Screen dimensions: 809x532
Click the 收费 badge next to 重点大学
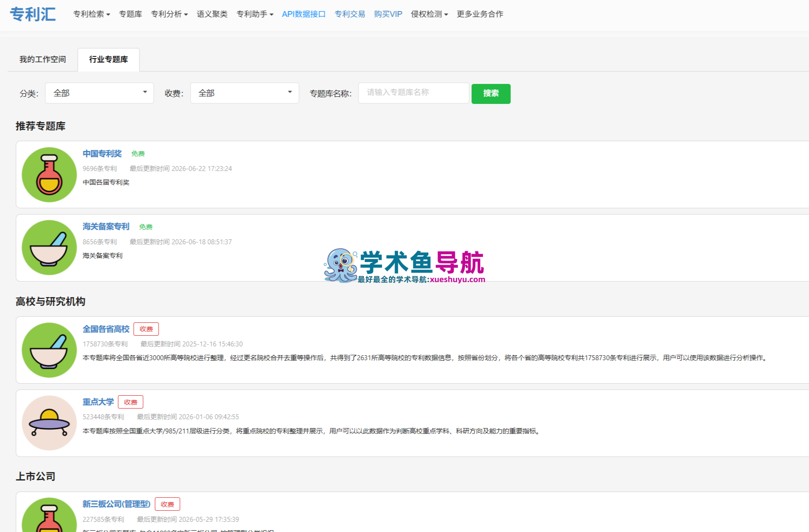coord(131,402)
